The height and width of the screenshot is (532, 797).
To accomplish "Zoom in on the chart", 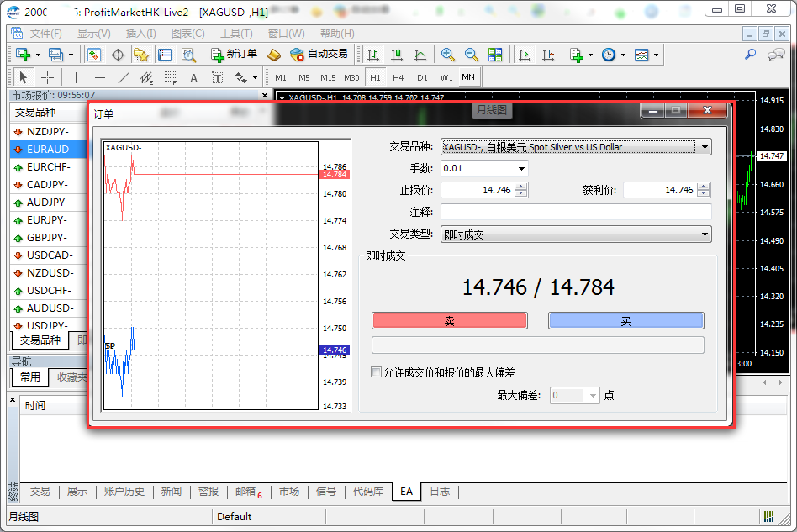I will pyautogui.click(x=448, y=55).
